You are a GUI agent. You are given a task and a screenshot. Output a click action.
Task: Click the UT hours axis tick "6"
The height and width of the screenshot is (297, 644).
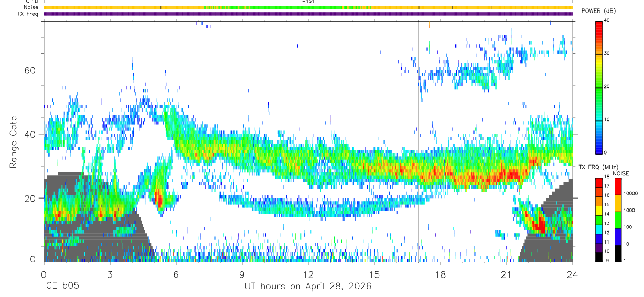click(176, 274)
